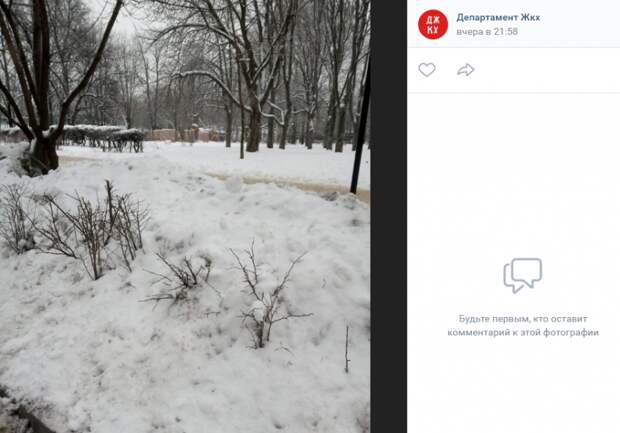Like the photo with the heart icon
Screen dimensions: 620x433
pos(427,70)
